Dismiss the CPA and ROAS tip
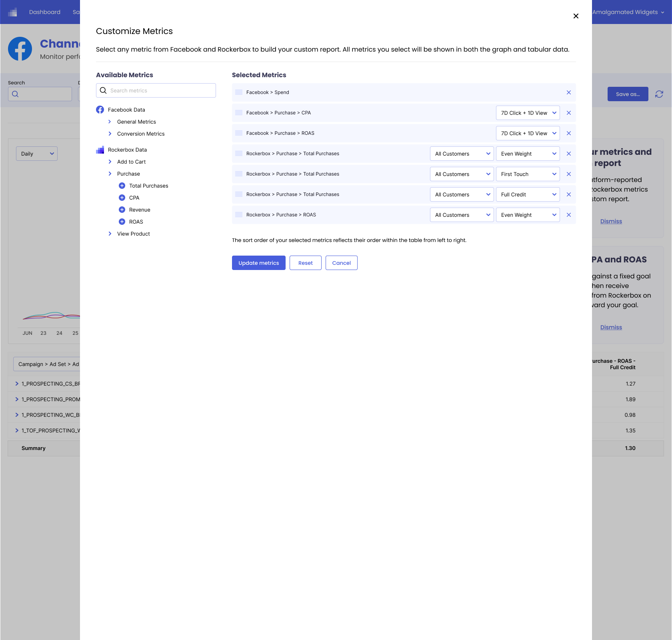This screenshot has width=672, height=640. coord(611,327)
